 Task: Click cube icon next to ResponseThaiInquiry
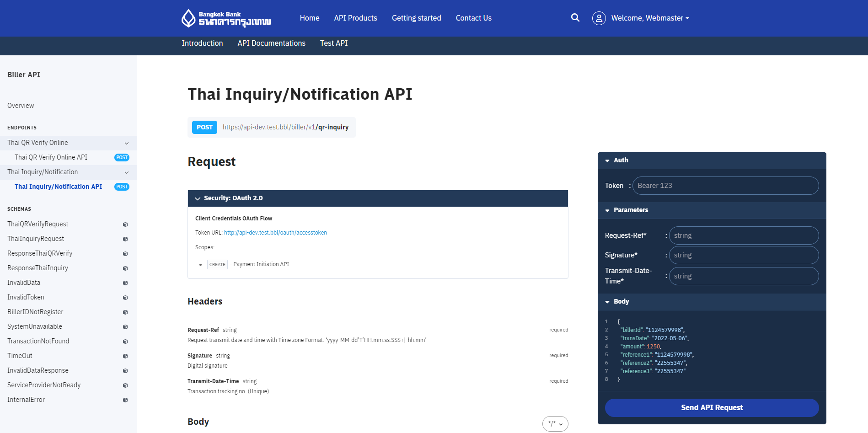pyautogui.click(x=125, y=268)
